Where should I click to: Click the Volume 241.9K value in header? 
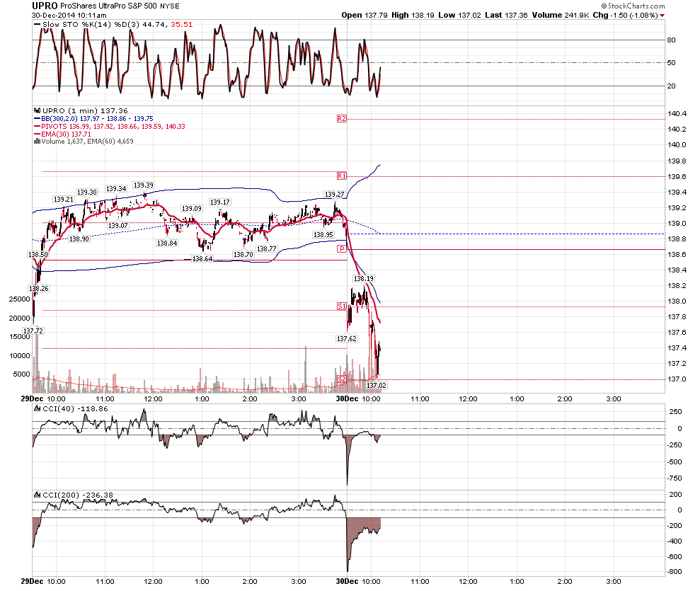tap(561, 15)
